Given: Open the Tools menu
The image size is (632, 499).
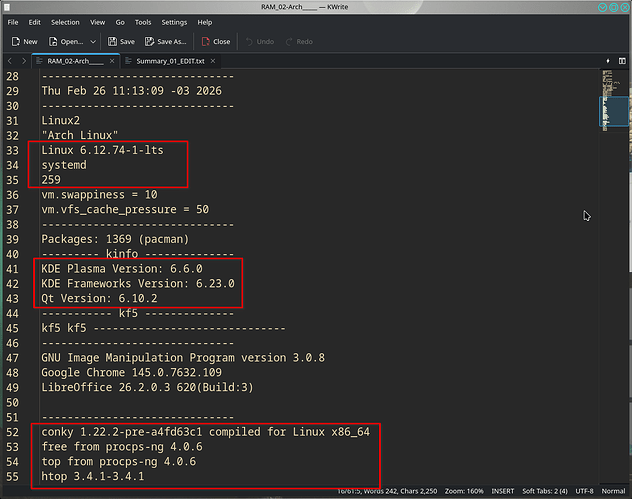Looking at the screenshot, I should [x=143, y=22].
